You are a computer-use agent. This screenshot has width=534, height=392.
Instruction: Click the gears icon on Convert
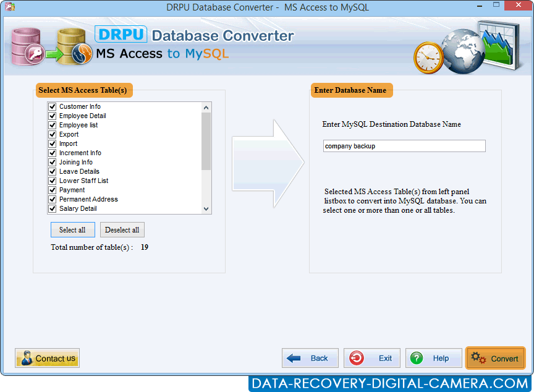pos(478,358)
